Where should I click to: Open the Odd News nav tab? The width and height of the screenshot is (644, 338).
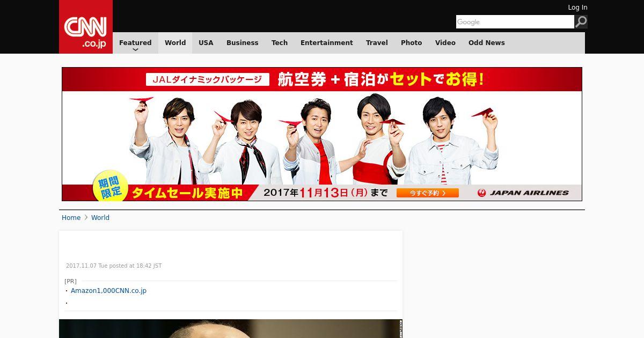coord(487,43)
